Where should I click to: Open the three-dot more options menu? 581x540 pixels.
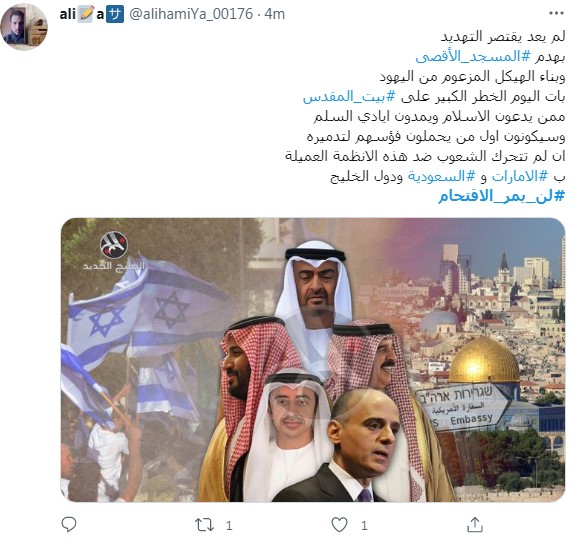556,13
